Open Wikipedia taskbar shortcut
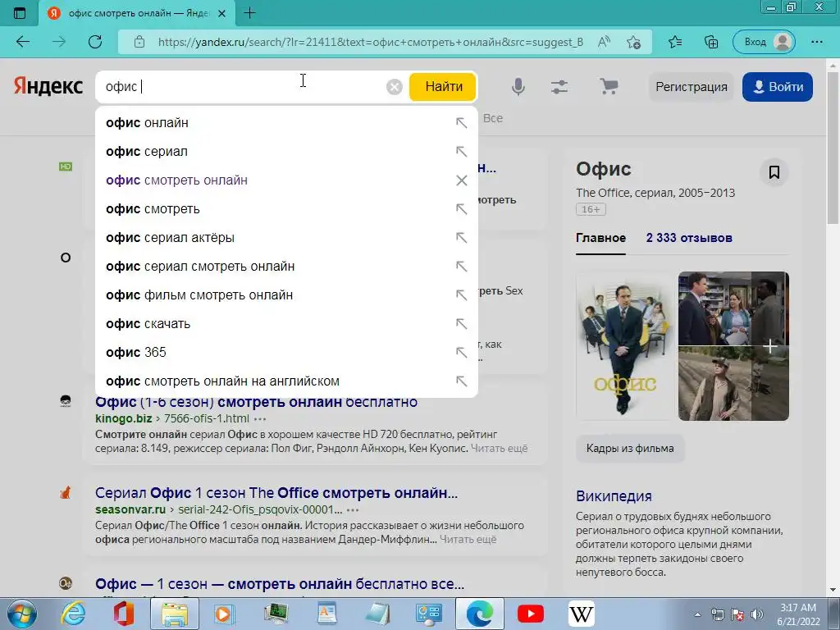Viewport: 840px width, 630px height. coord(582,614)
